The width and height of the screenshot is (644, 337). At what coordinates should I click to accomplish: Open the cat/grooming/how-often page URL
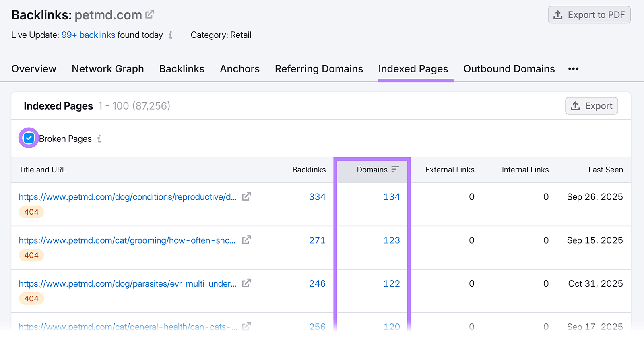point(127,240)
